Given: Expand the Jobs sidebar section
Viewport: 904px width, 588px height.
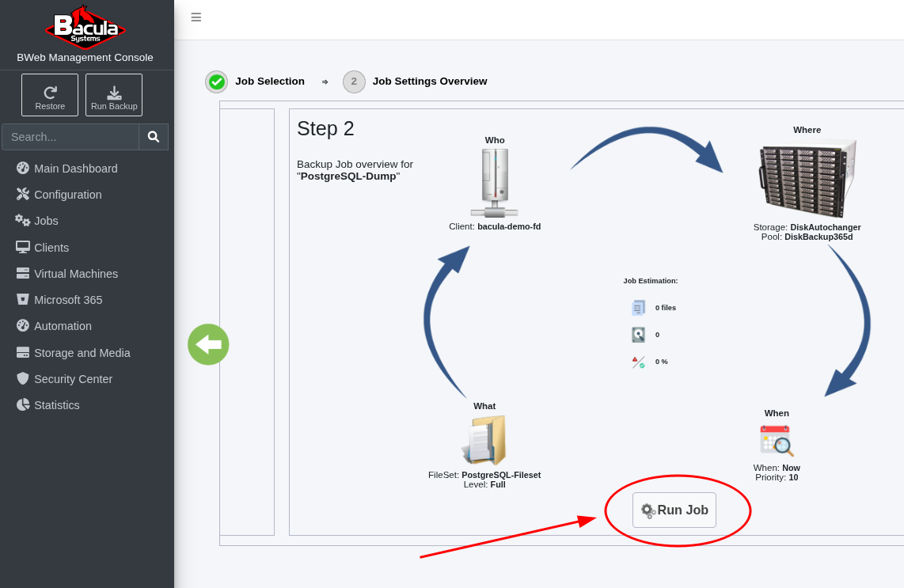Looking at the screenshot, I should (46, 221).
